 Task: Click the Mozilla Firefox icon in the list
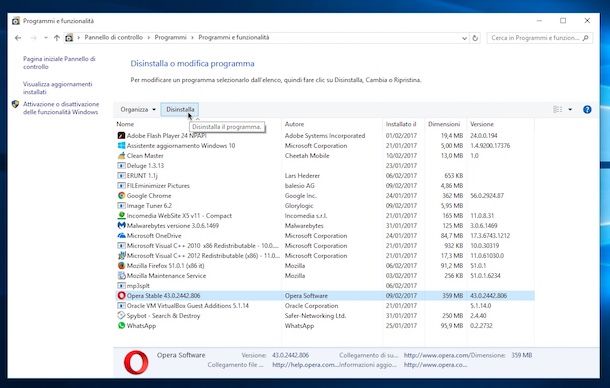[121, 265]
